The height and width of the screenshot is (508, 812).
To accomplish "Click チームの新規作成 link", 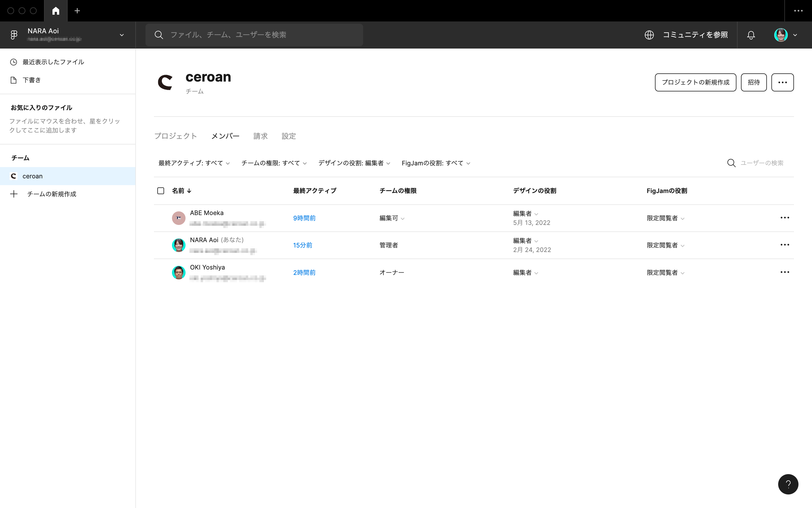I will 52,194.
